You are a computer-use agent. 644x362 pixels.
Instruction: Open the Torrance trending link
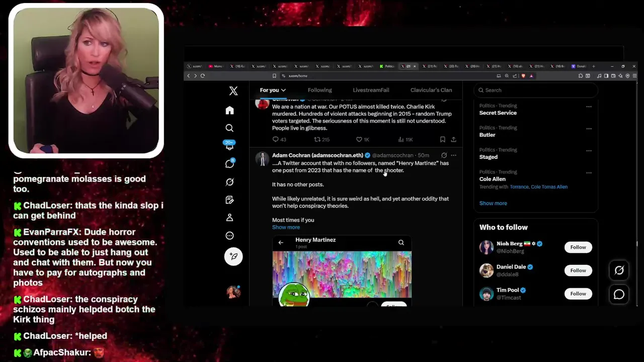[x=519, y=187]
